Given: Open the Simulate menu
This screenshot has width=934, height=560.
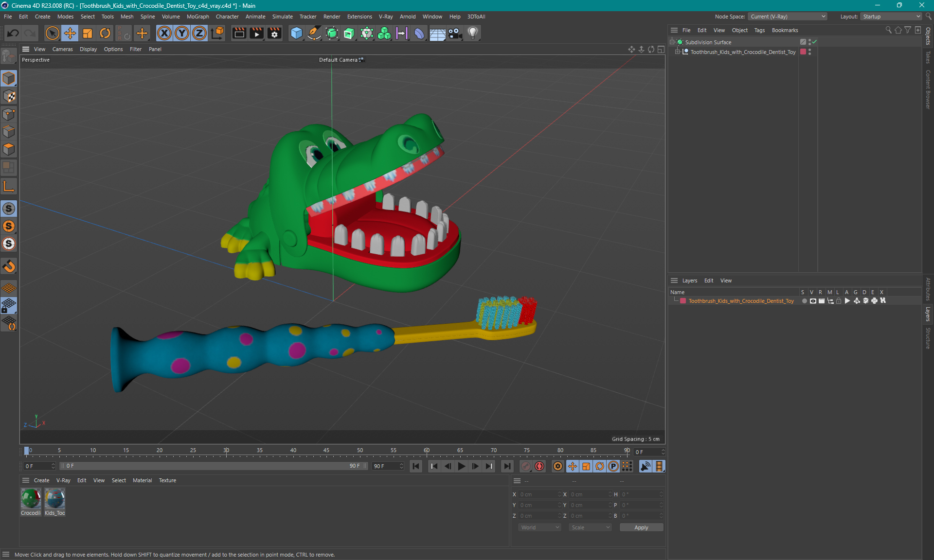Looking at the screenshot, I should tap(282, 17).
